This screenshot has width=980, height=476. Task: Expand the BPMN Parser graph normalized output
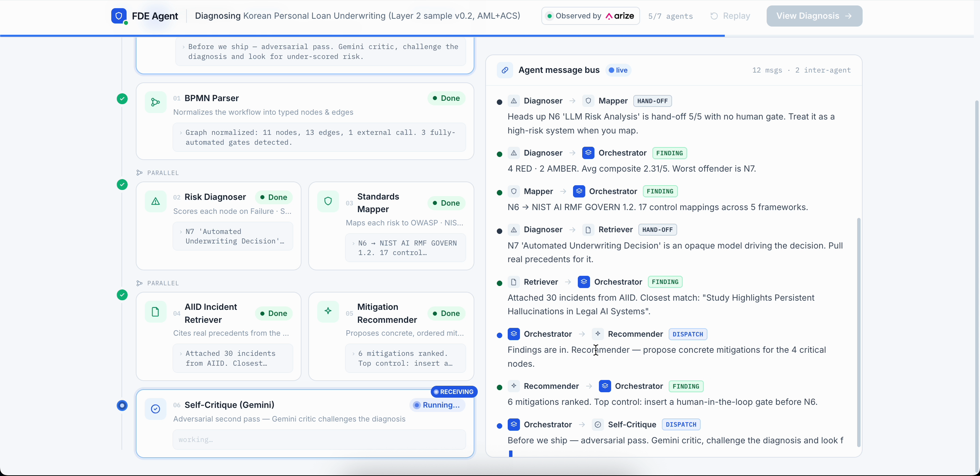click(x=319, y=138)
